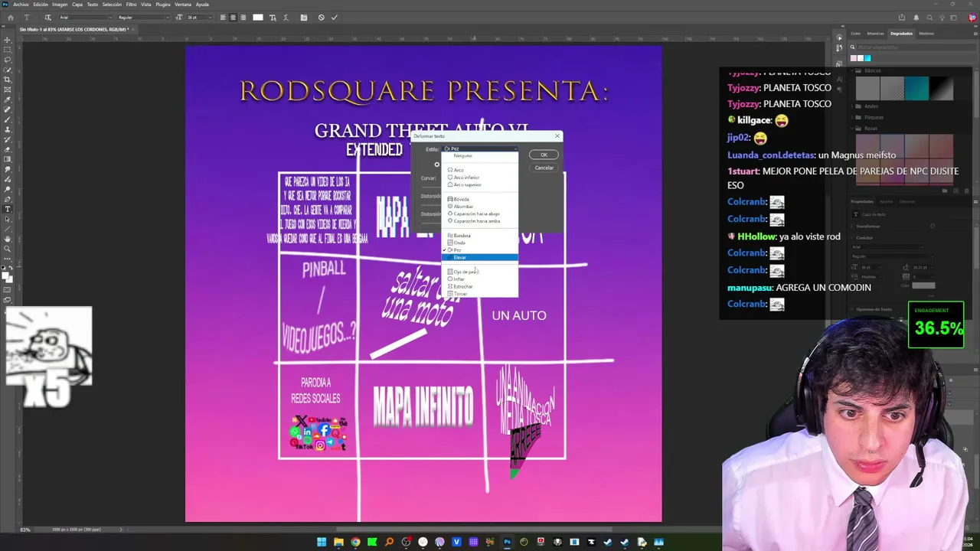Pick the Abombar warp style
This screenshot has height=551, width=980.
pos(480,207)
